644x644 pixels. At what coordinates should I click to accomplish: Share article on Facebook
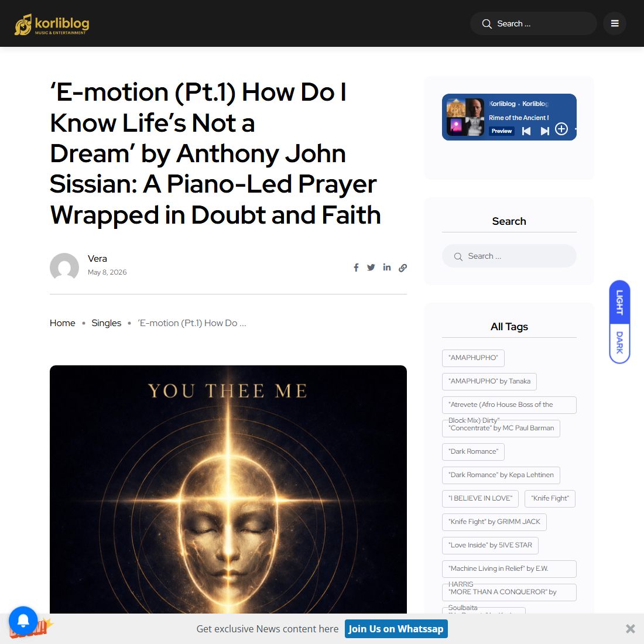pos(356,268)
